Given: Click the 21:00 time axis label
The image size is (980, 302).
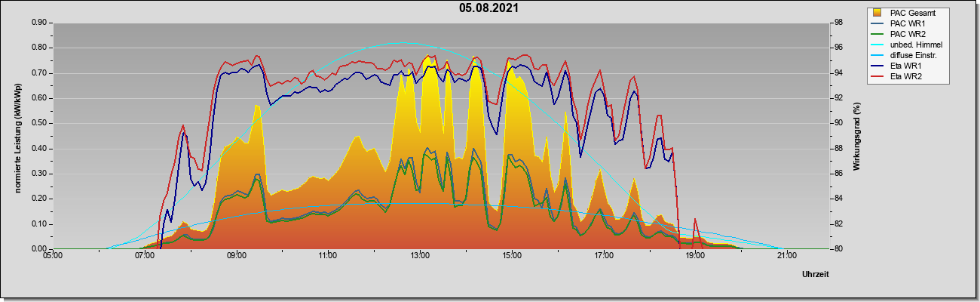Looking at the screenshot, I should click(x=786, y=256).
